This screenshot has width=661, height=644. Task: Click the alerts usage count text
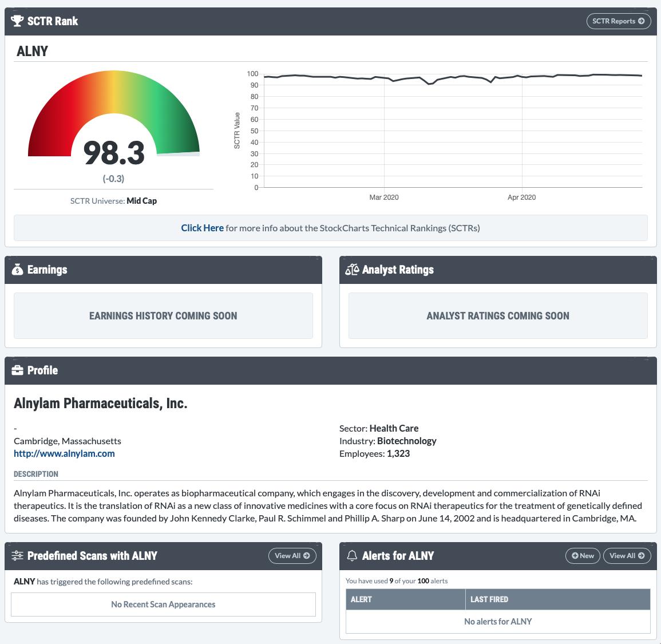click(397, 580)
